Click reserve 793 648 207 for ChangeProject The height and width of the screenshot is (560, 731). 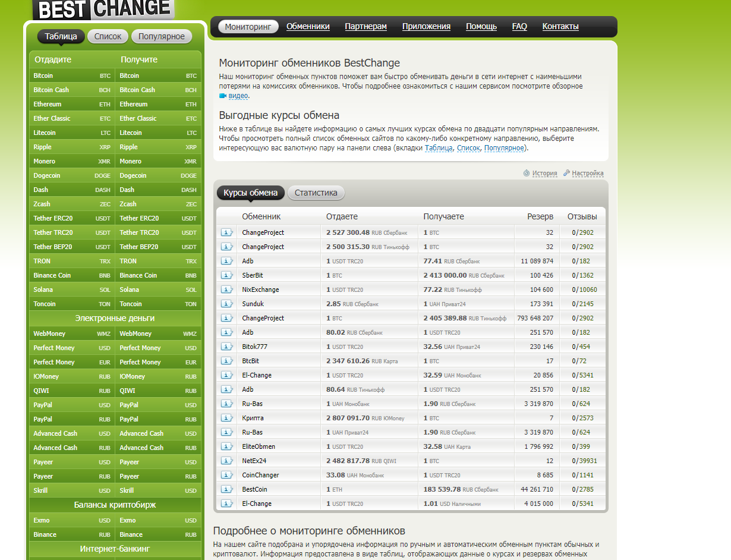click(x=535, y=318)
